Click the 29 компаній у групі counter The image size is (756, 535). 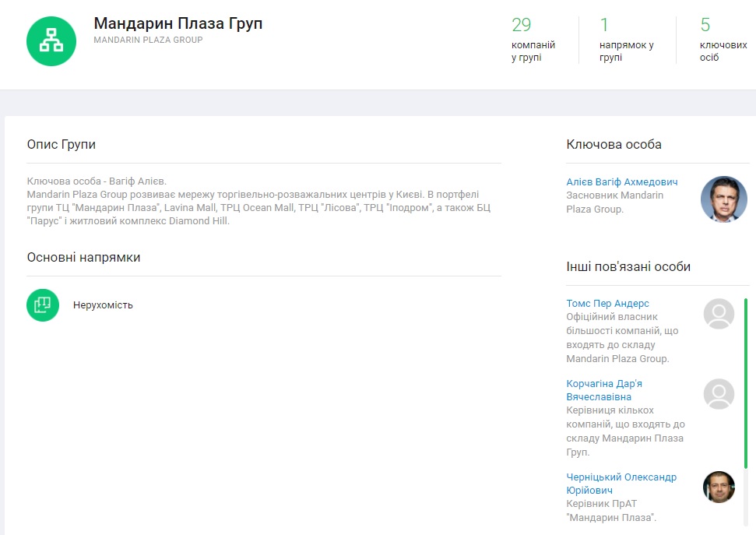(528, 40)
